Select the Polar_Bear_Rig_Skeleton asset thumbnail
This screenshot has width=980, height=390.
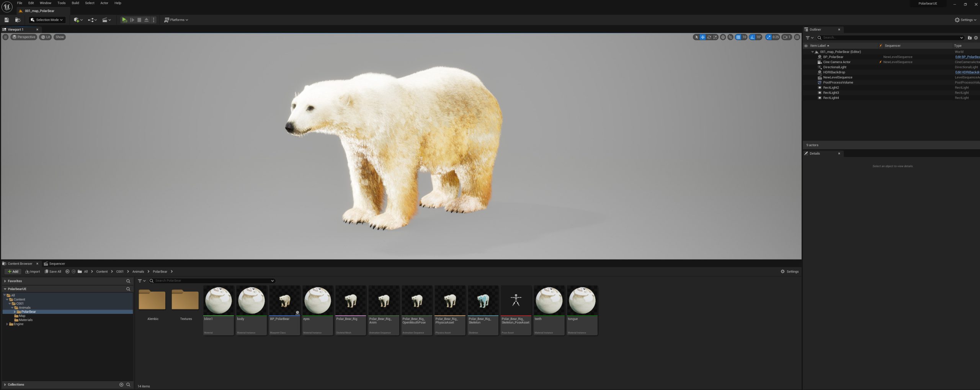(483, 310)
